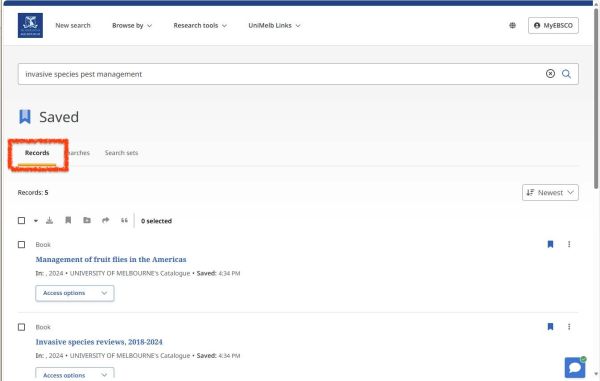Click the add-to-folder icon in toolbar
This screenshot has height=381, width=600.
coord(87,220)
